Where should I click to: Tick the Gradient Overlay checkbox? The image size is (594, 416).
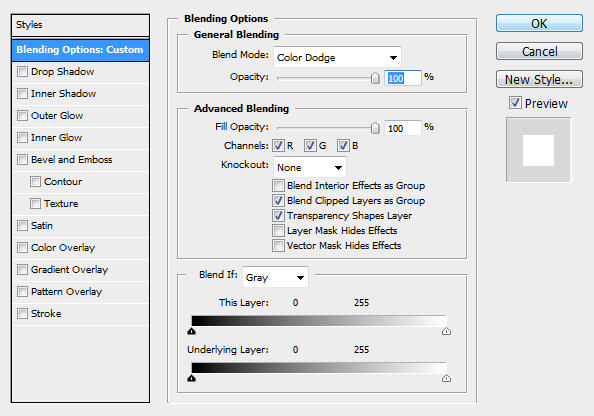(22, 269)
